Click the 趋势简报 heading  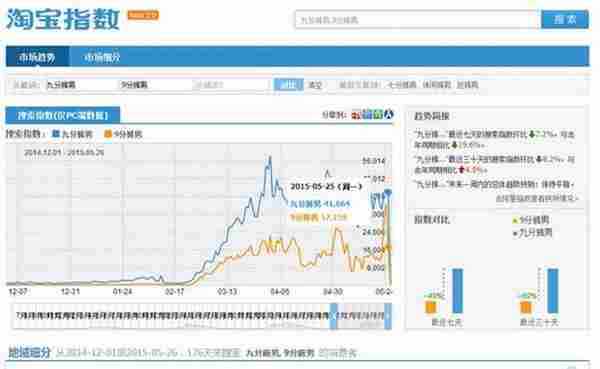pos(432,116)
